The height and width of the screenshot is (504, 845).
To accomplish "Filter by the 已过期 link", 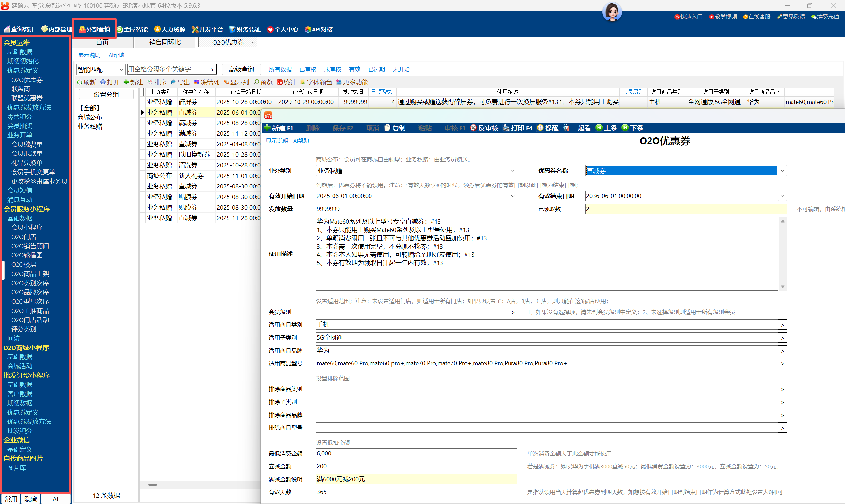I will [376, 69].
